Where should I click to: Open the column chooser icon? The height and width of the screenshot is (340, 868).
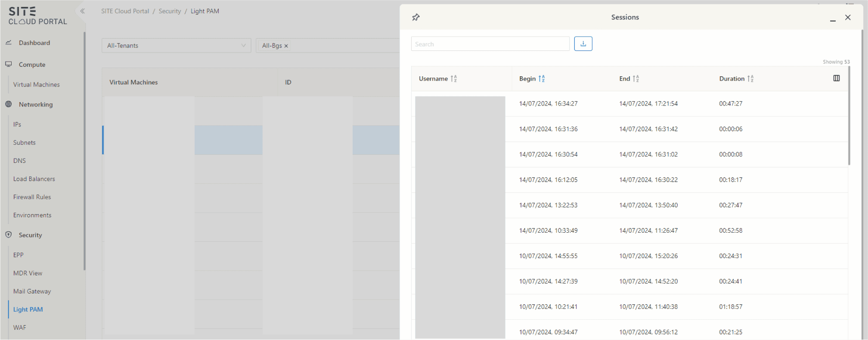point(836,78)
